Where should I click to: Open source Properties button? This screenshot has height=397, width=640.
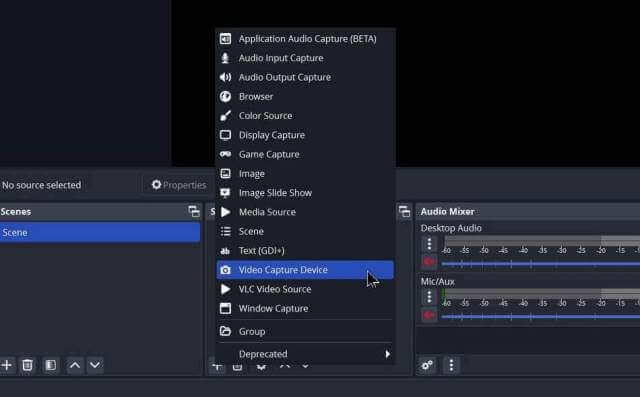click(179, 185)
